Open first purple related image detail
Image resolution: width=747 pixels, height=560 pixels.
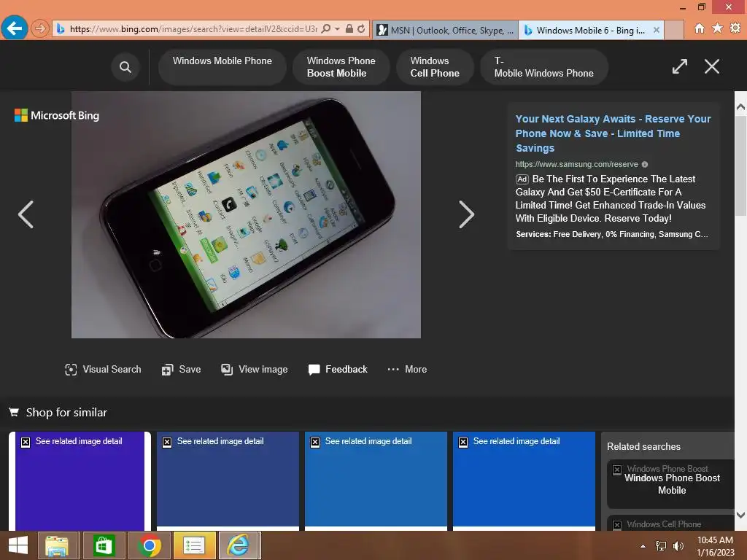[80, 481]
